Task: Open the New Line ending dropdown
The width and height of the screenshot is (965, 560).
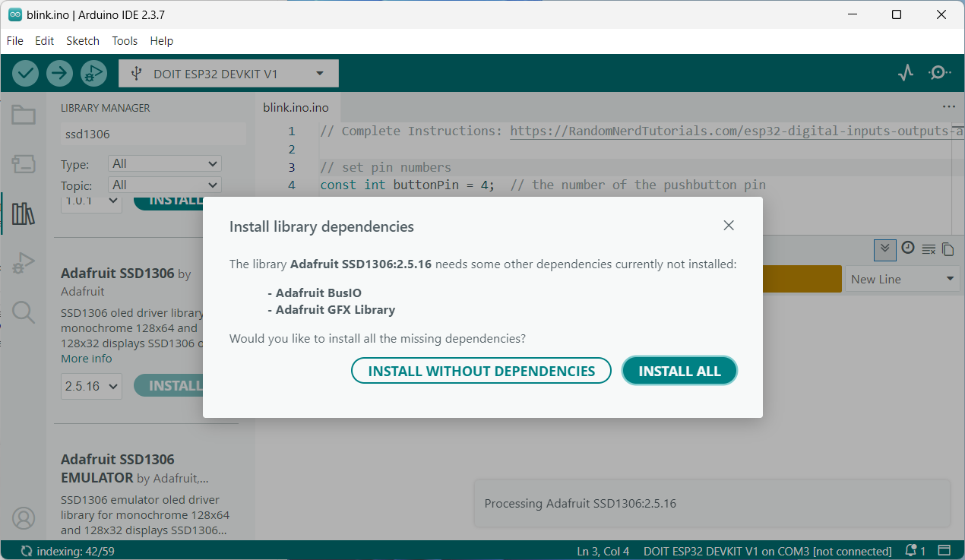Action: tap(902, 279)
